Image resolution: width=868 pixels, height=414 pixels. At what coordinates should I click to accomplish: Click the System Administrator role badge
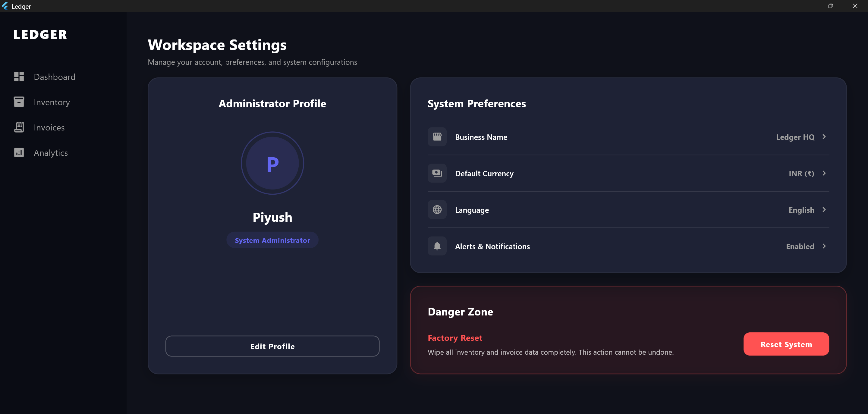(x=272, y=240)
